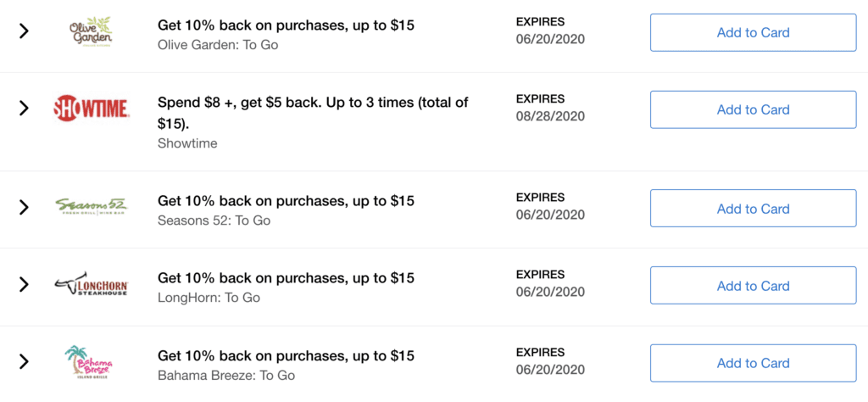
Task: Click the Olive Garden logo
Action: click(92, 33)
